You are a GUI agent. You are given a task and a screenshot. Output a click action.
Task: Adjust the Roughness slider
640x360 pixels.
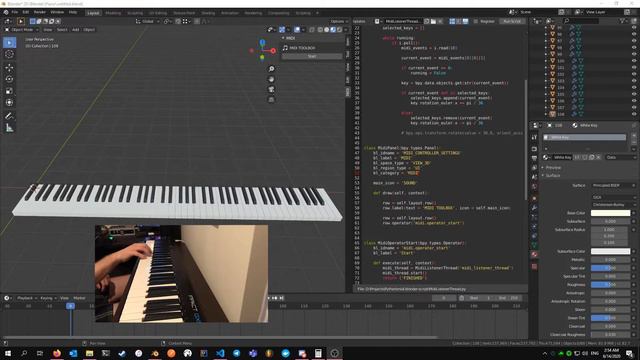pyautogui.click(x=610, y=284)
